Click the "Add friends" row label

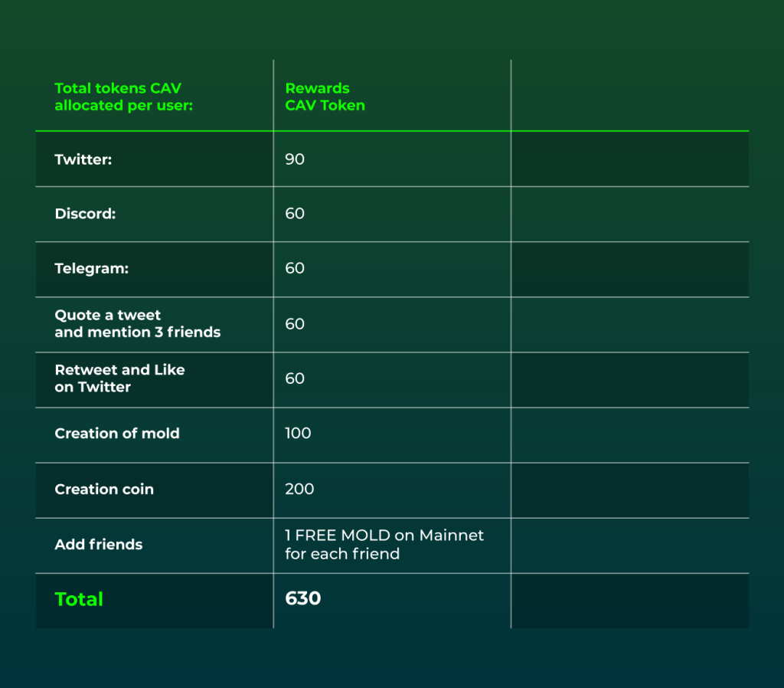(x=99, y=545)
